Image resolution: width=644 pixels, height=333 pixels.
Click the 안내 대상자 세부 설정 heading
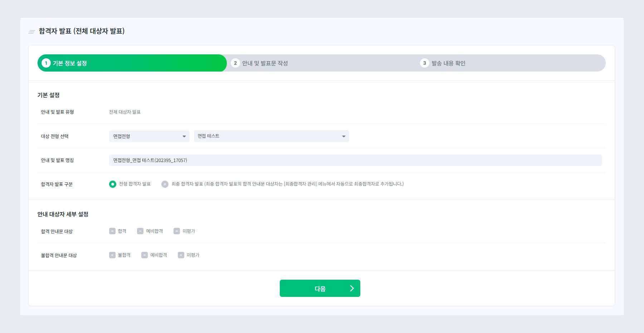pos(63,214)
